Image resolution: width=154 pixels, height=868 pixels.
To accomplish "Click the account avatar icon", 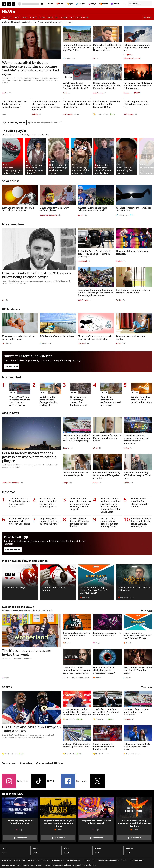I will click(19, 4).
